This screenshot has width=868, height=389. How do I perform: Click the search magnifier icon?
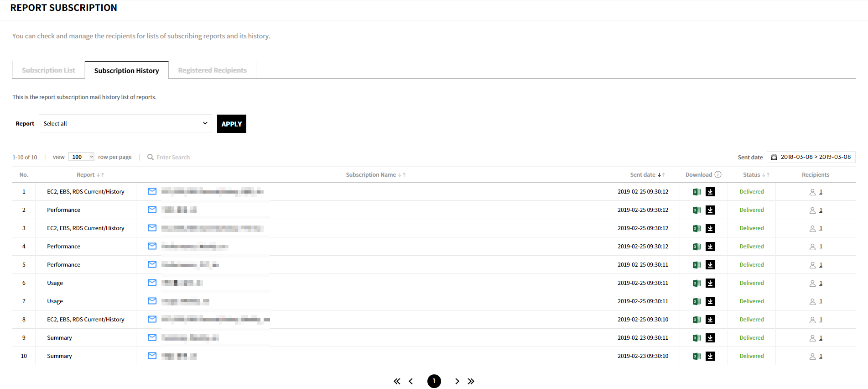(x=151, y=157)
